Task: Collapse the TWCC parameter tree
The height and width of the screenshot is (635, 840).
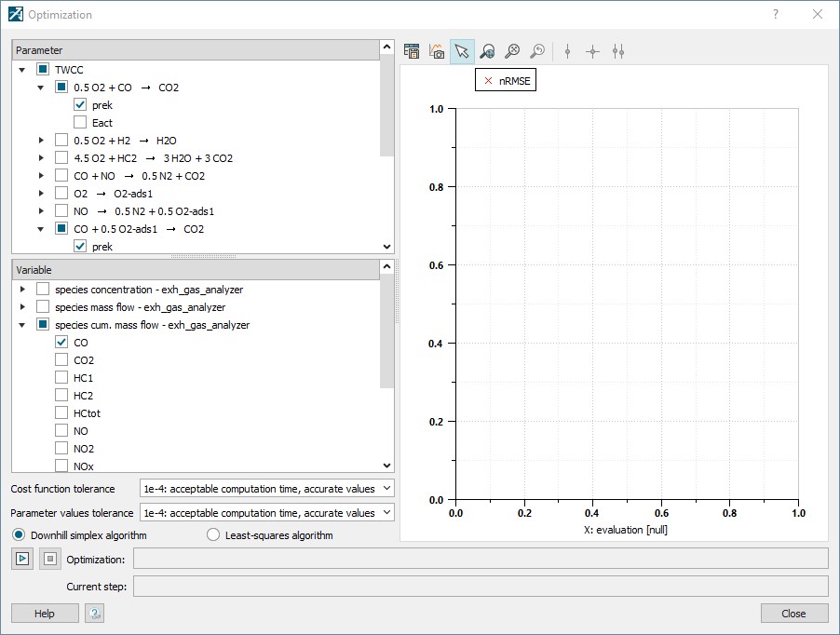Action: [21, 69]
